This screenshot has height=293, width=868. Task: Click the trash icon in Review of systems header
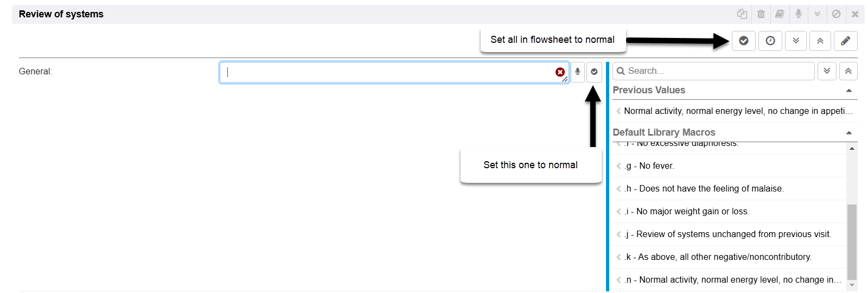(x=761, y=14)
